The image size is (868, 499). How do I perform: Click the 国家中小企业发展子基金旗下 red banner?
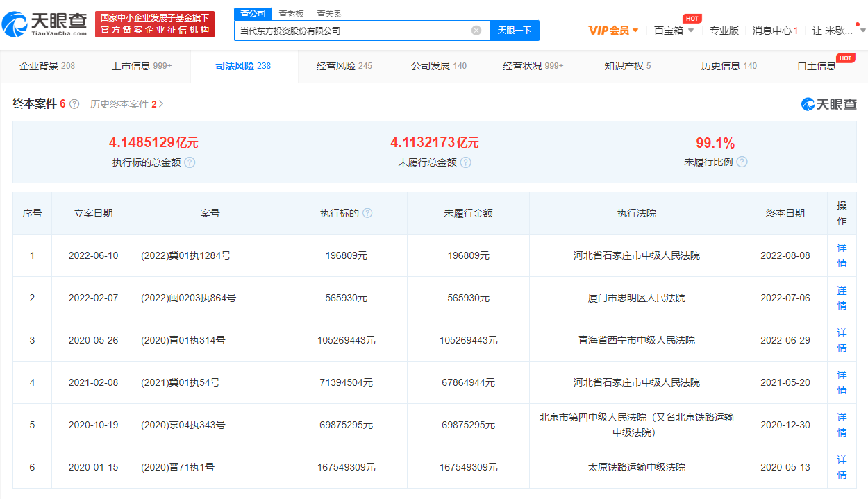pyautogui.click(x=155, y=24)
